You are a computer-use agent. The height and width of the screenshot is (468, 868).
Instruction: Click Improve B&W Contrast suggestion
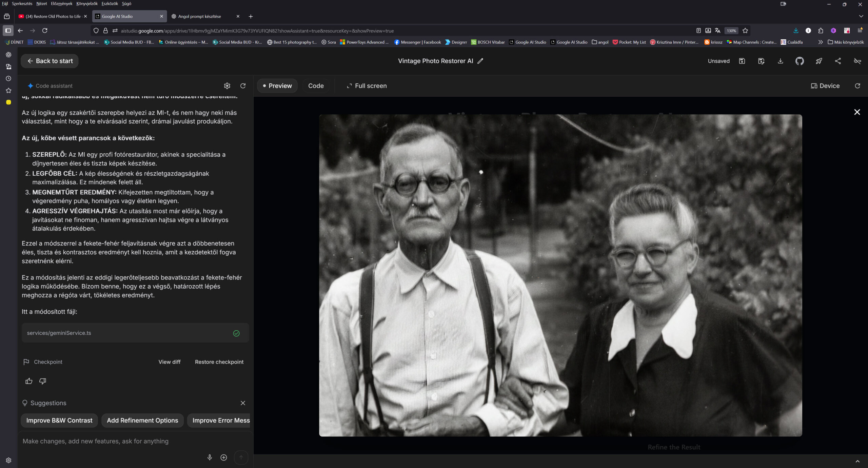click(x=59, y=421)
